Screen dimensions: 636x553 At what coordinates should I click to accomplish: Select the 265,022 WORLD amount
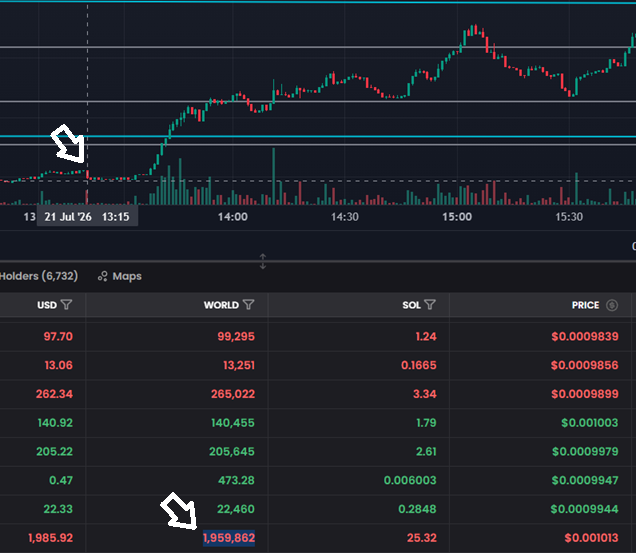[233, 394]
